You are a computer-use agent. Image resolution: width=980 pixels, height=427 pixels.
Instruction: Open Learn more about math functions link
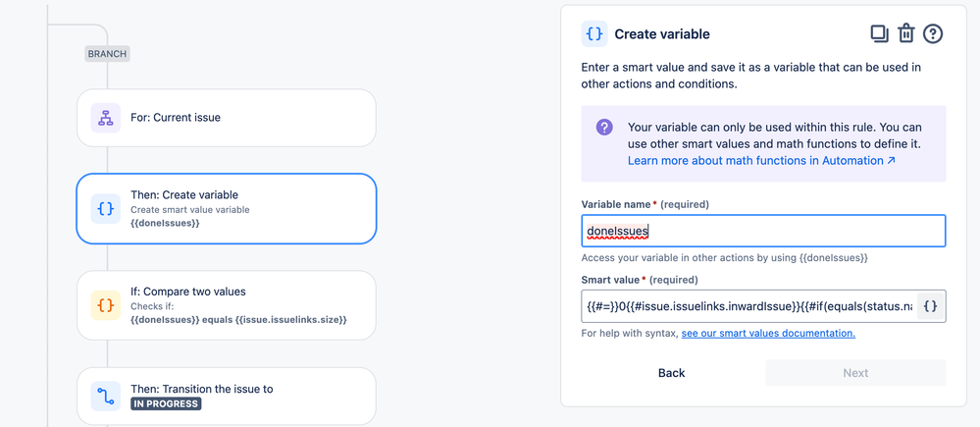[761, 161]
